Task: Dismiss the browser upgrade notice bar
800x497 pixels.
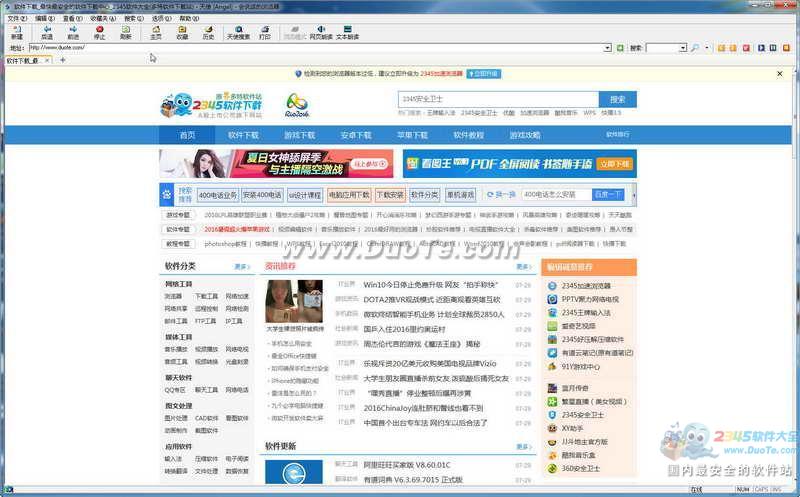Action: 780,73
